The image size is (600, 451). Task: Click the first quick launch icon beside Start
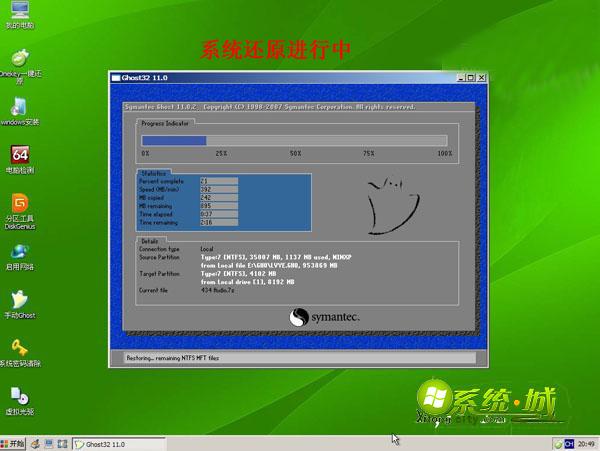36,444
